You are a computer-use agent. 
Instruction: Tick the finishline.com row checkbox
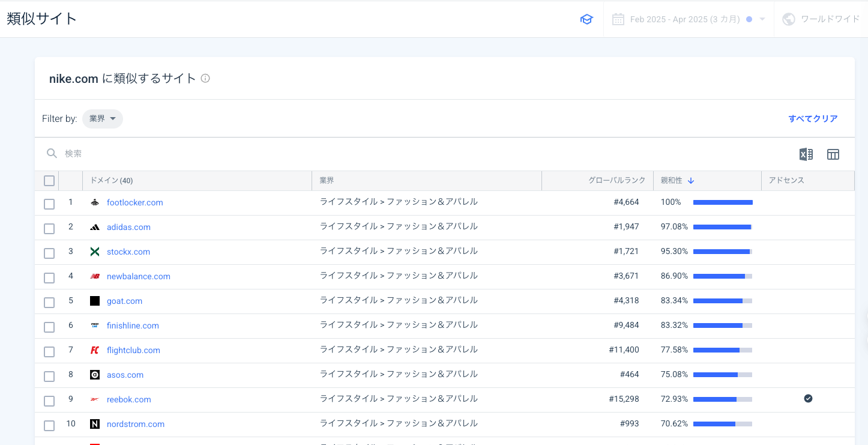pyautogui.click(x=49, y=327)
